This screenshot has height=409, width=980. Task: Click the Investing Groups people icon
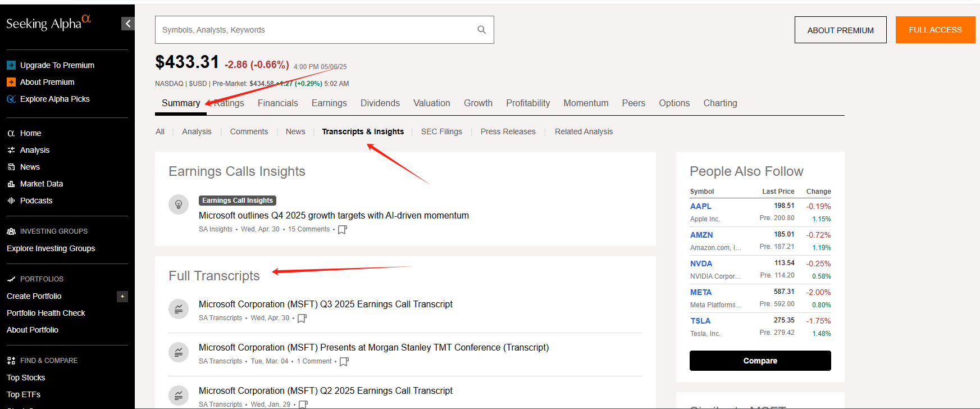tap(11, 231)
